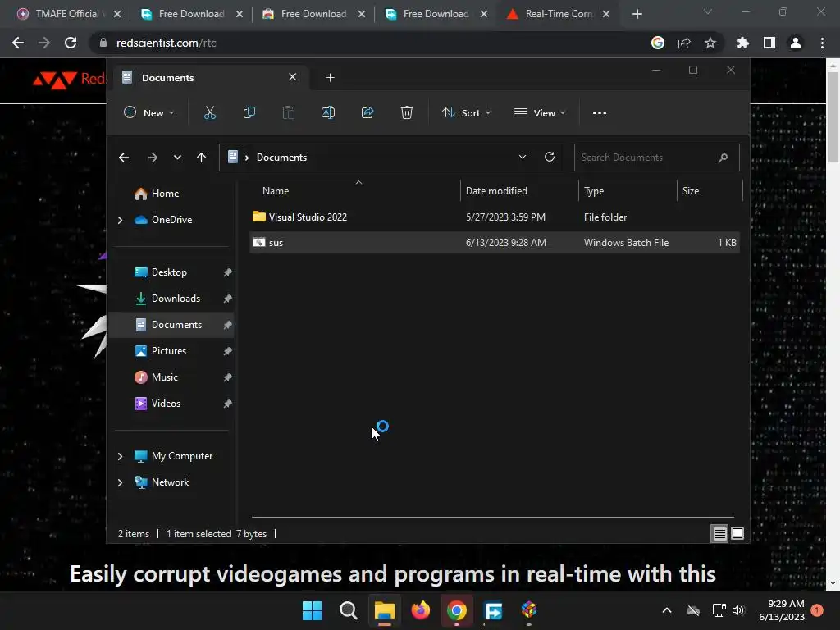The width and height of the screenshot is (840, 630).
Task: Click the Share icon in Explorer toolbar
Action: pyautogui.click(x=367, y=112)
